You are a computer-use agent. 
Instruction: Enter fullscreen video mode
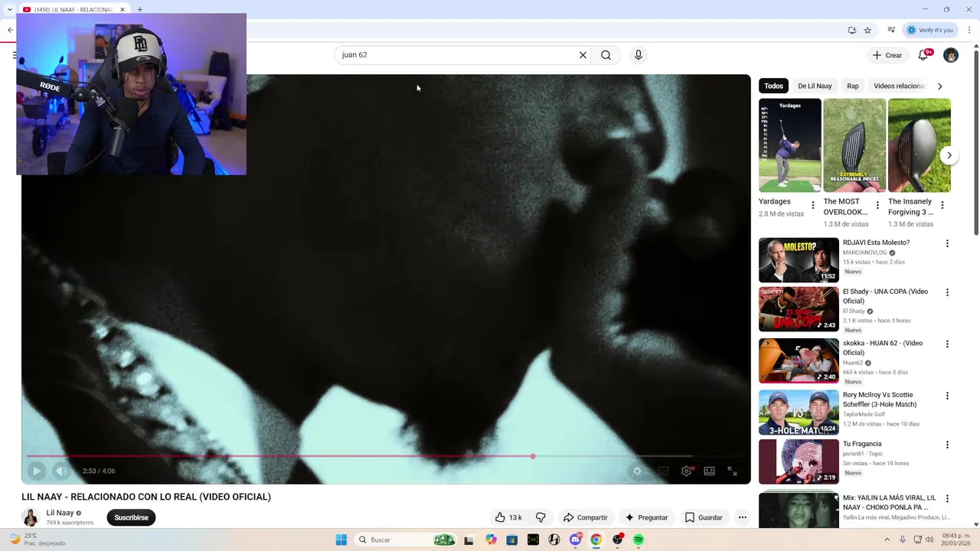733,471
